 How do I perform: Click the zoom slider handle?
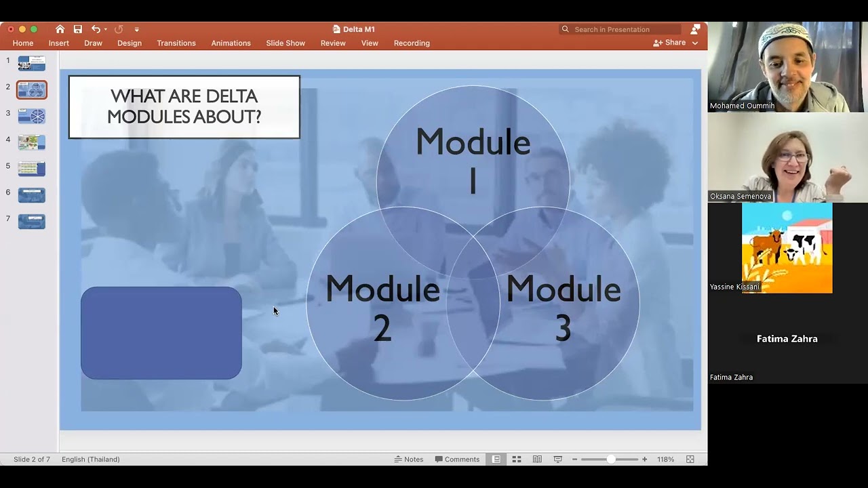pos(611,460)
